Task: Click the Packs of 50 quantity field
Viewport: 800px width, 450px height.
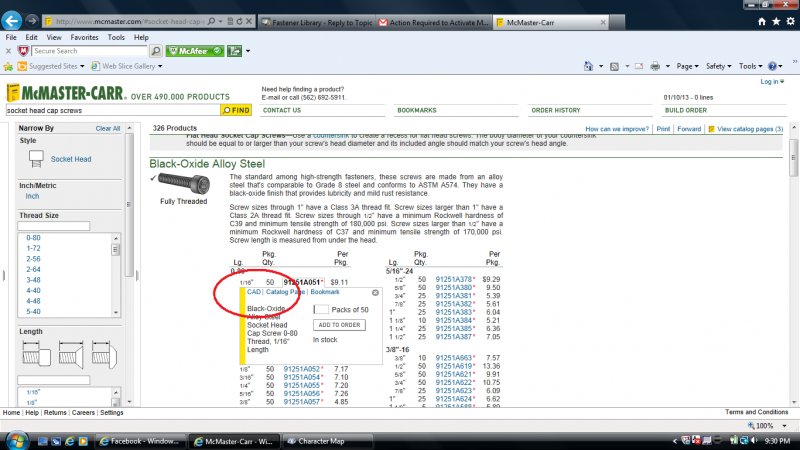Action: [321, 309]
